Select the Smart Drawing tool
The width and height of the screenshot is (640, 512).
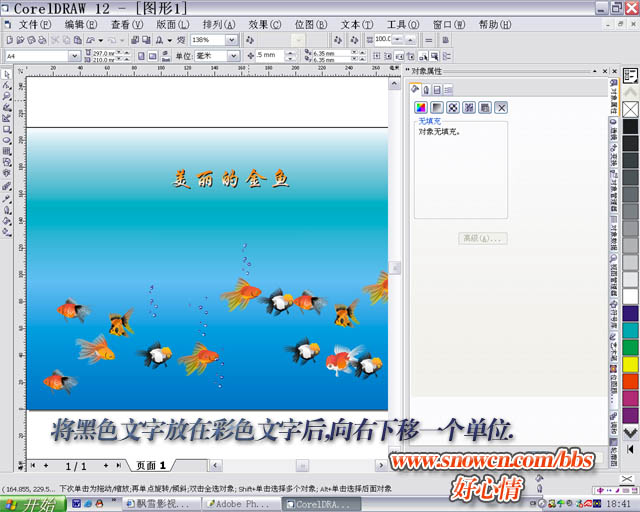7,118
